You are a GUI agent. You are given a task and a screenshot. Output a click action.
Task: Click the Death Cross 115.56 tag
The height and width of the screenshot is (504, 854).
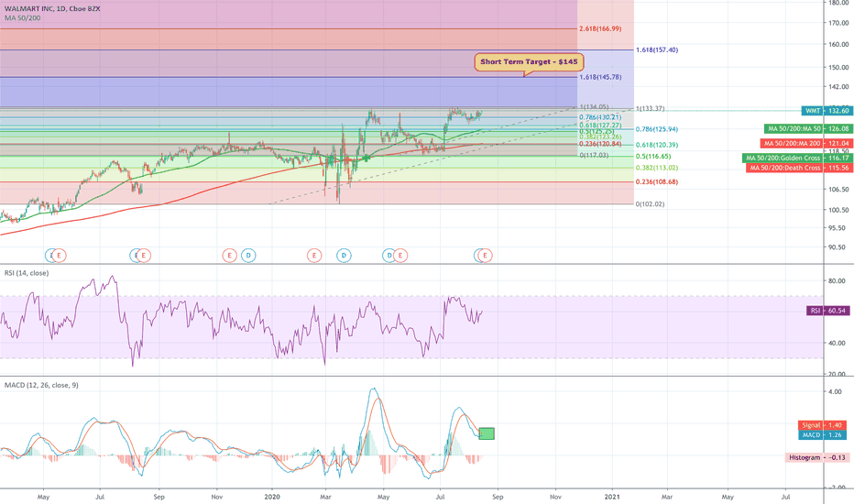798,168
